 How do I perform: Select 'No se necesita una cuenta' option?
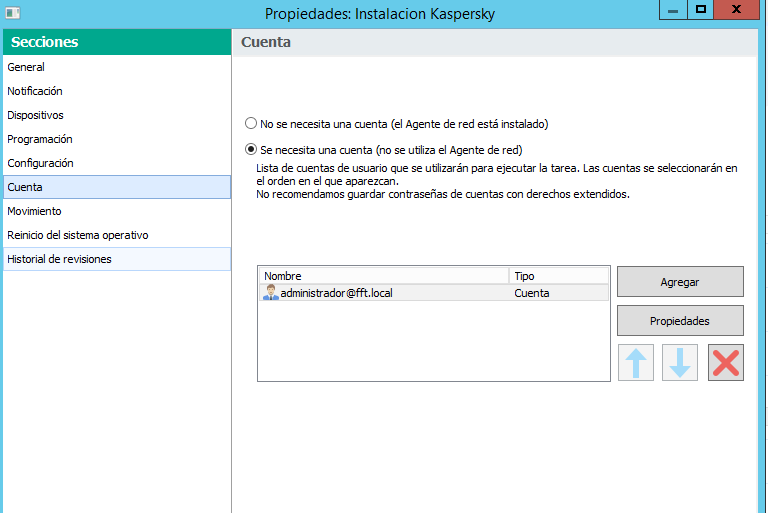coord(251,124)
